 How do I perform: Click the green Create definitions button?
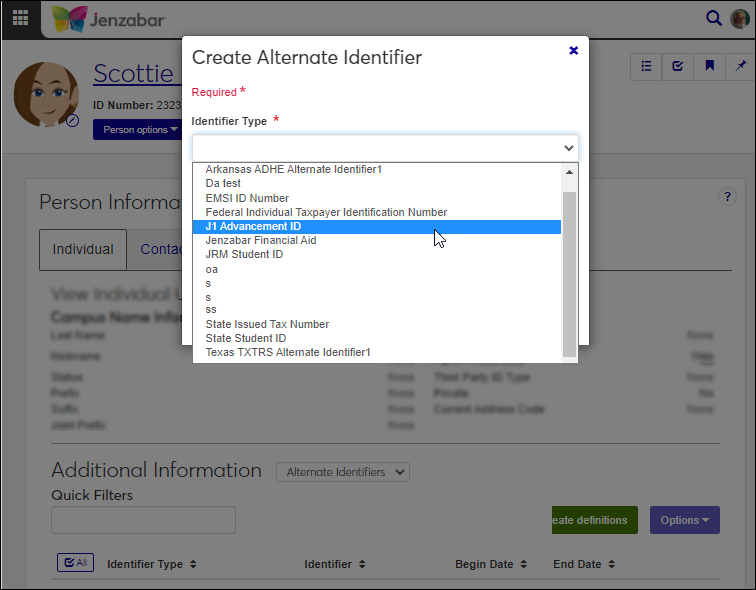[594, 520]
